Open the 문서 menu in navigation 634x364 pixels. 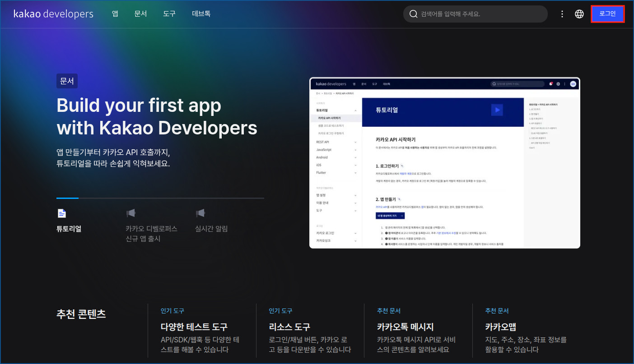click(x=140, y=14)
